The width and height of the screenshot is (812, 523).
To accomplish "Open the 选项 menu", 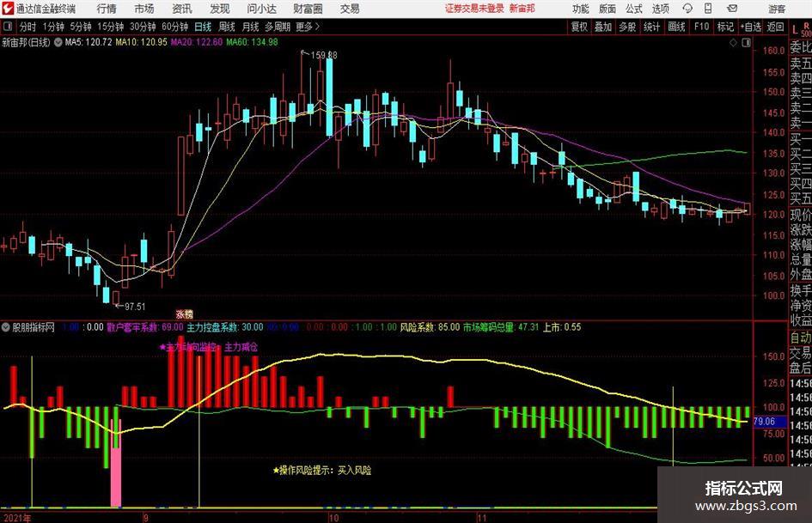I will pos(661,9).
